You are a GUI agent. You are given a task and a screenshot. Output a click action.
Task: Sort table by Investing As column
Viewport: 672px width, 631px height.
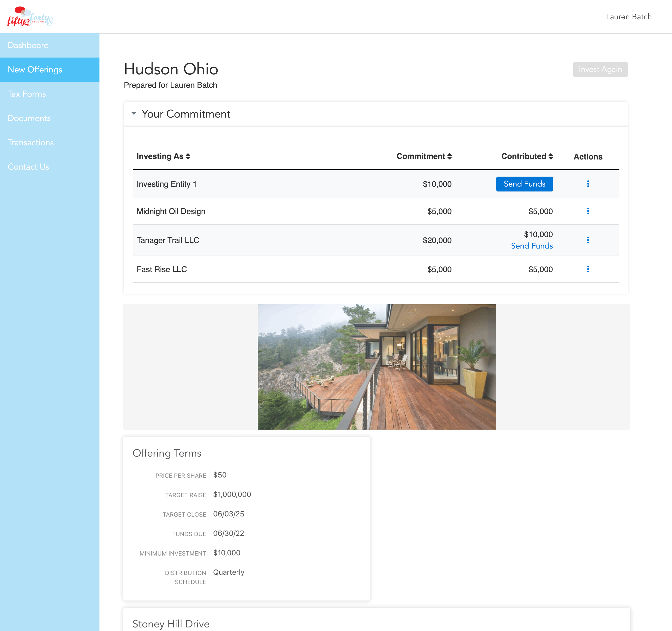coord(163,157)
